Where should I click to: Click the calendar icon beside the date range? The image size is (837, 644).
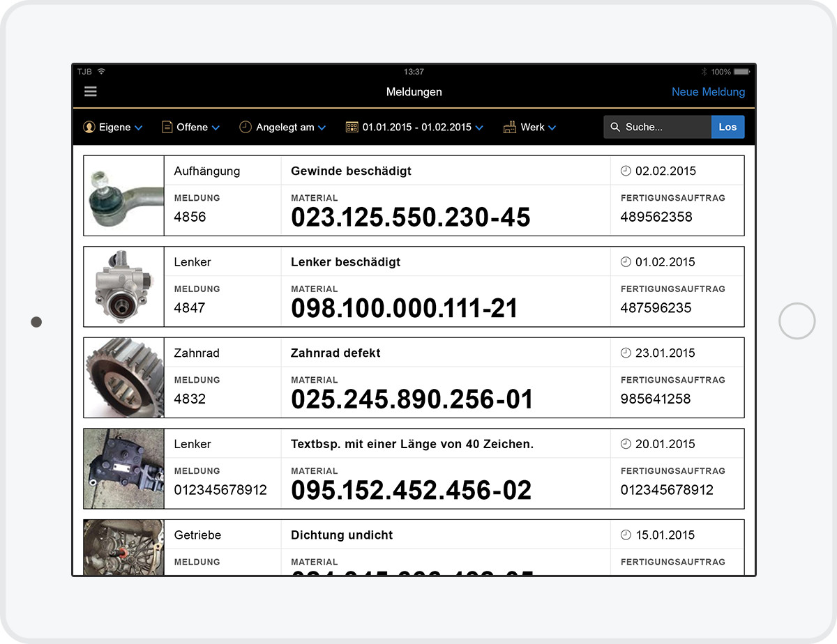(x=351, y=127)
